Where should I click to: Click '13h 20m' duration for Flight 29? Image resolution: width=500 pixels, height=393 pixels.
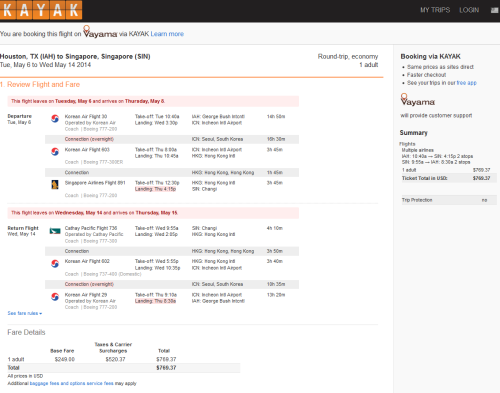276,295
